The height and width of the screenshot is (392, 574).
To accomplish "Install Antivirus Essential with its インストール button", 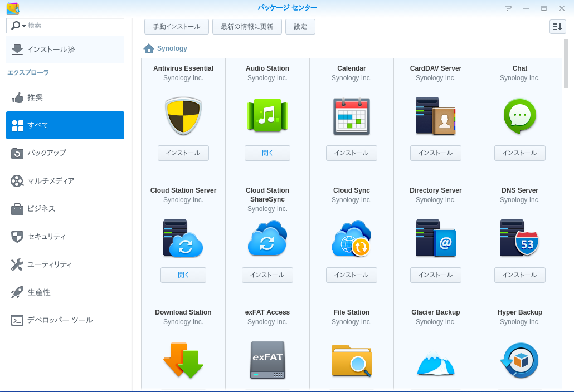I will click(x=183, y=153).
